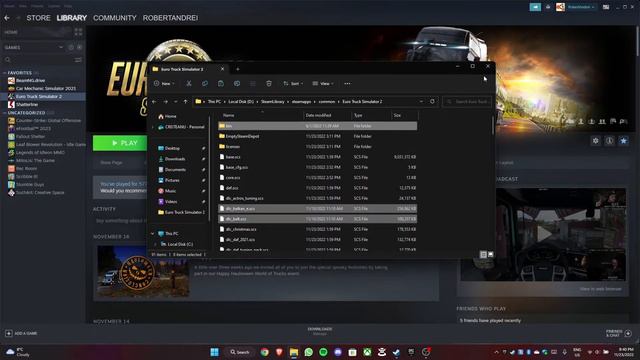
Task: Open the Store tab in Steam
Action: (x=38, y=18)
